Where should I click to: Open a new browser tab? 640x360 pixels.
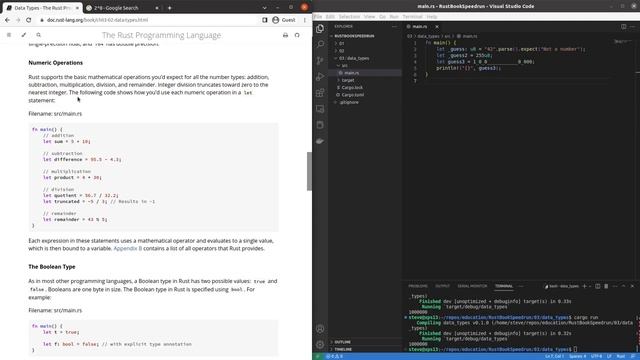[169, 8]
